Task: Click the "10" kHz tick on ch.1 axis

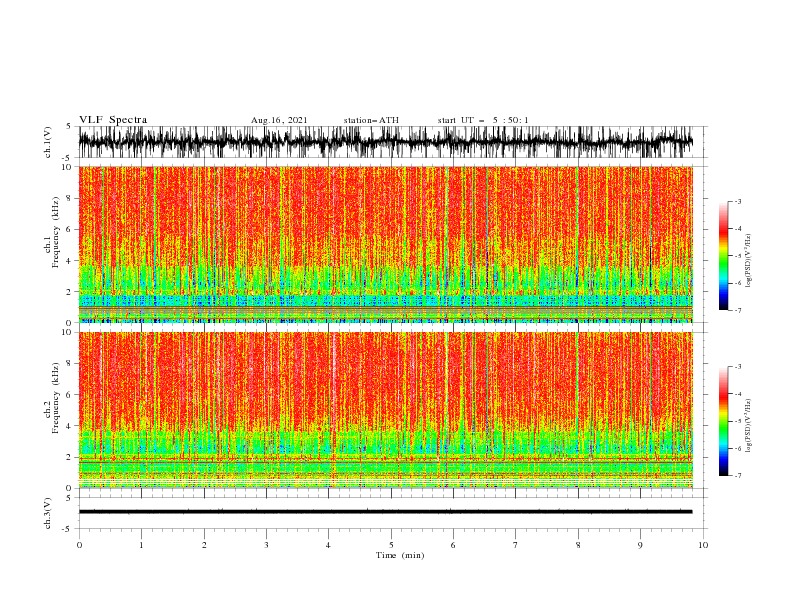Action: click(x=67, y=167)
